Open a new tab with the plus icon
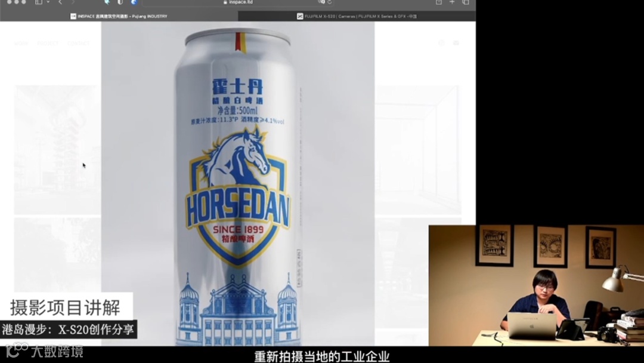This screenshot has width=644, height=363. tap(452, 2)
